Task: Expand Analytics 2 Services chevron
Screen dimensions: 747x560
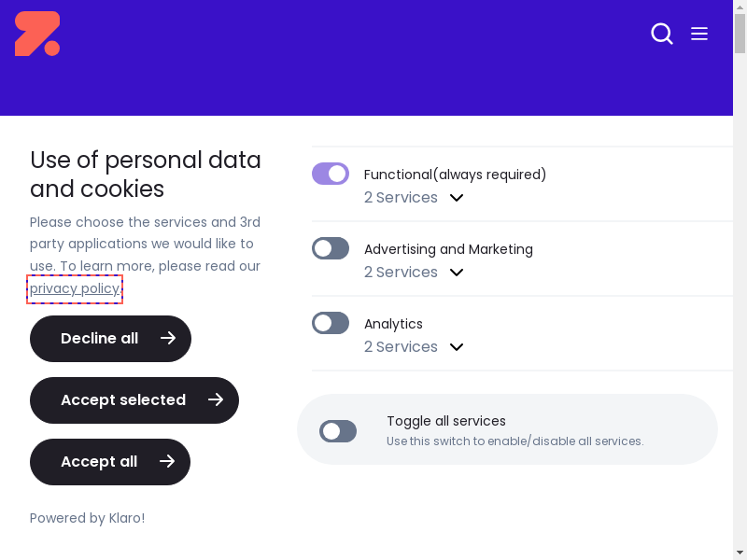Action: coord(457,347)
